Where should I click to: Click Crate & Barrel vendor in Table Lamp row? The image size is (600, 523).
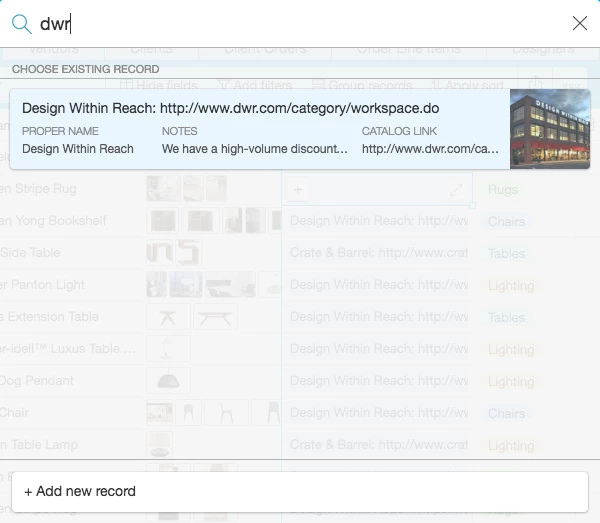(x=379, y=445)
